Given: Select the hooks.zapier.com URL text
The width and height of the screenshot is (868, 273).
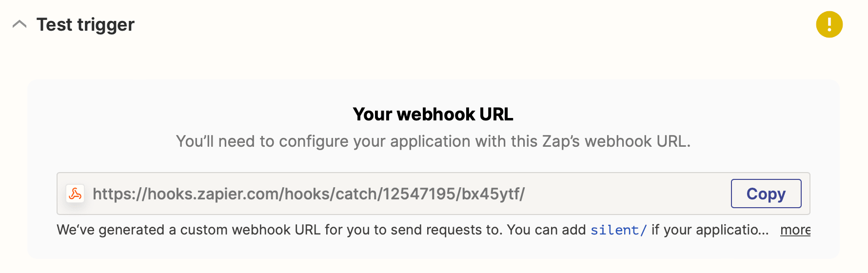Looking at the screenshot, I should pyautogui.click(x=308, y=194).
